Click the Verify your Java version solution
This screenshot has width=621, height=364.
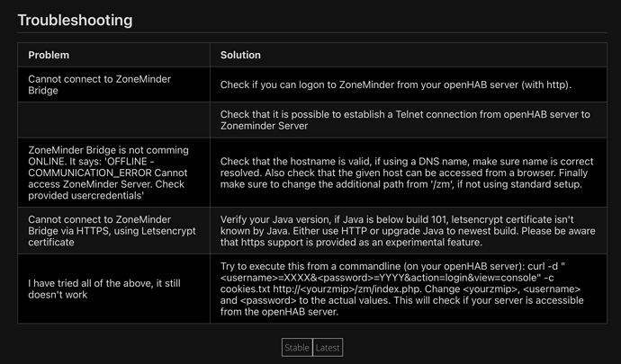[408, 231]
